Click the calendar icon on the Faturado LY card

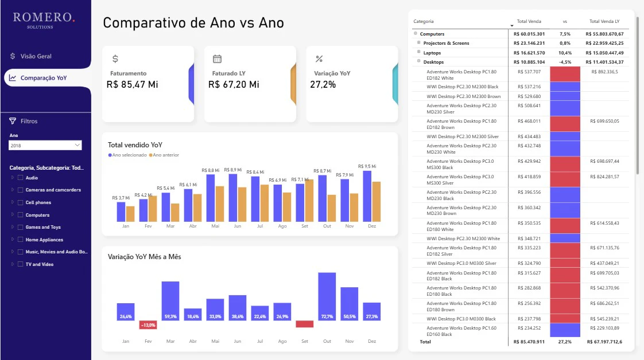pos(218,58)
